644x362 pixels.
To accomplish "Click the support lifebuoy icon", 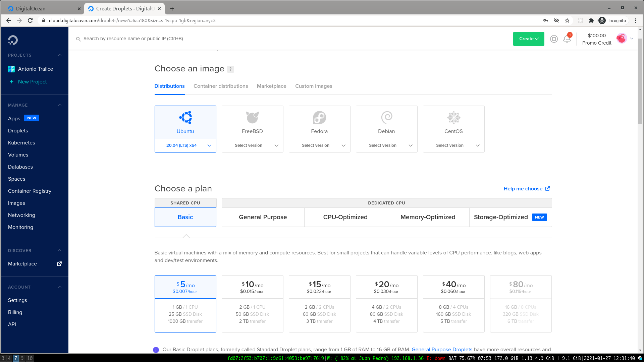I will (554, 39).
